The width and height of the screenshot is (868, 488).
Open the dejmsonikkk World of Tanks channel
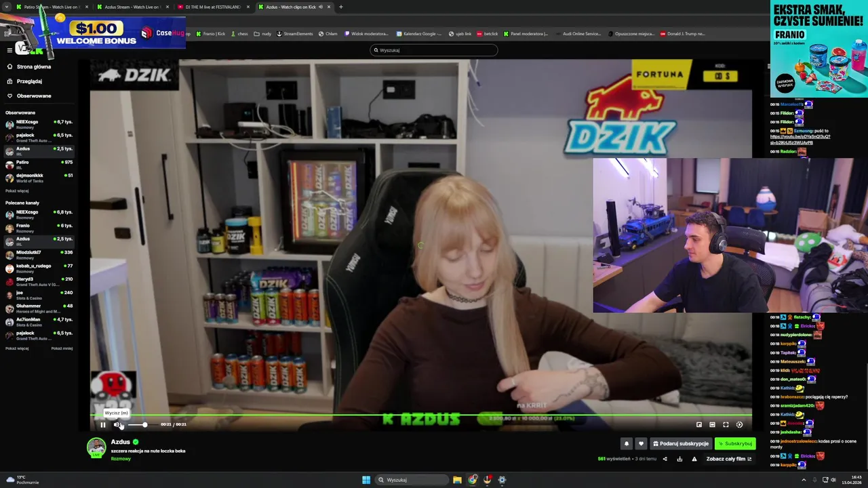pyautogui.click(x=39, y=178)
